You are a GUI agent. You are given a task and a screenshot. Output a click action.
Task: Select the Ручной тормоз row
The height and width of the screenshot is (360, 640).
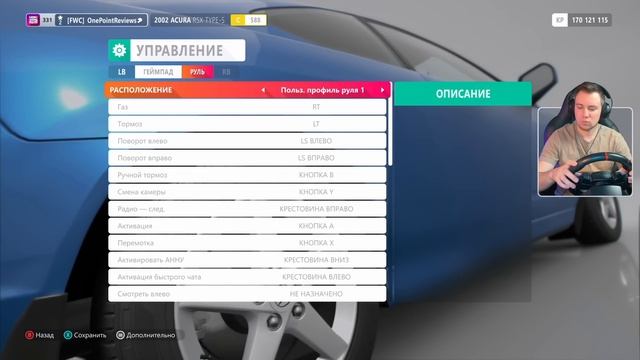[247, 175]
